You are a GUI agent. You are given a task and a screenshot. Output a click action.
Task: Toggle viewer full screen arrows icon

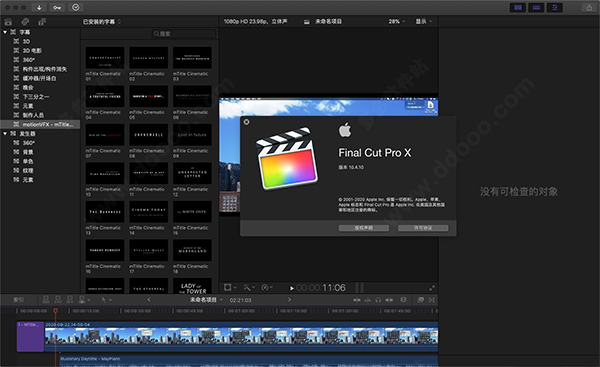coord(432,288)
